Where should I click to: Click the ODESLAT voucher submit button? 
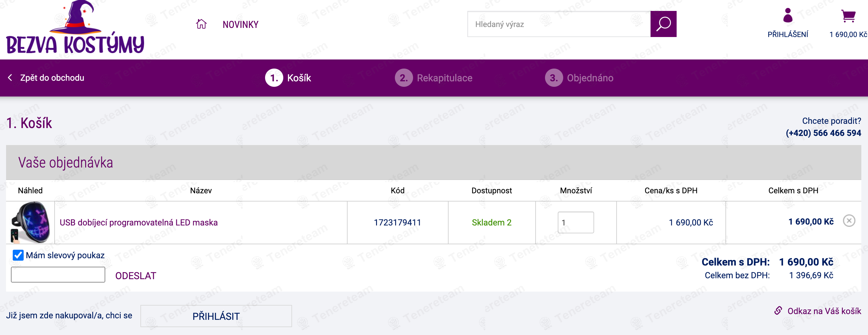coord(136,276)
